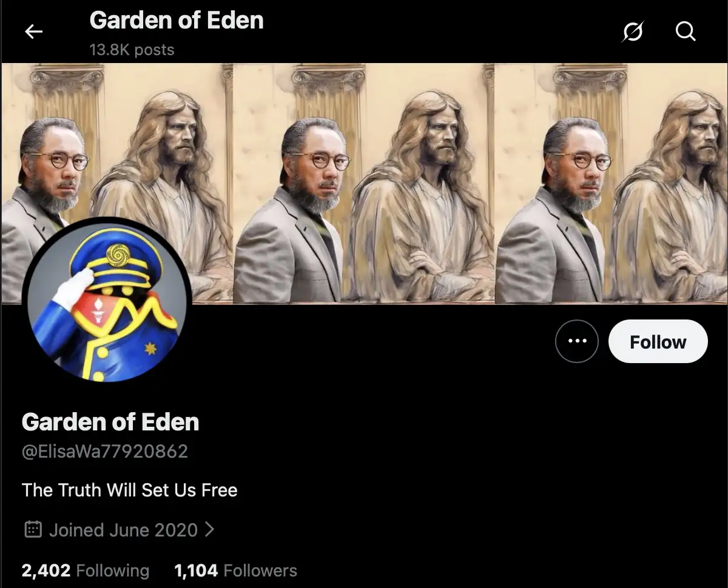728x588 pixels.
Task: View the 2,402 Following list
Action: (x=85, y=570)
